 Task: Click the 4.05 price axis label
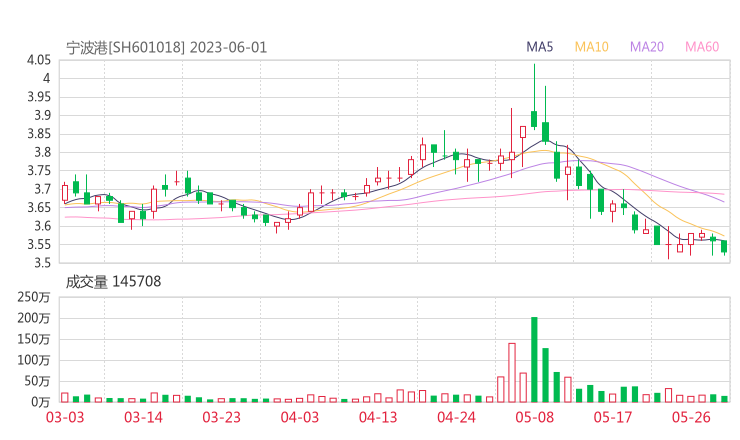[39, 60]
